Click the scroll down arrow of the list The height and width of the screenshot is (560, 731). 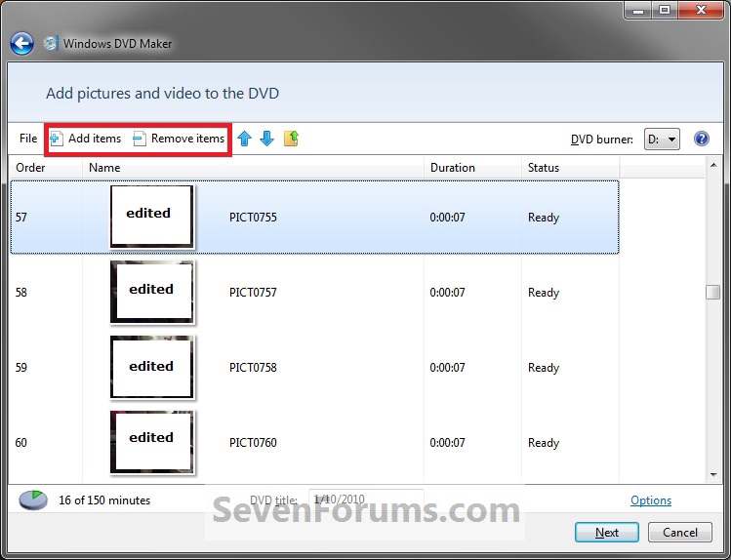(712, 475)
